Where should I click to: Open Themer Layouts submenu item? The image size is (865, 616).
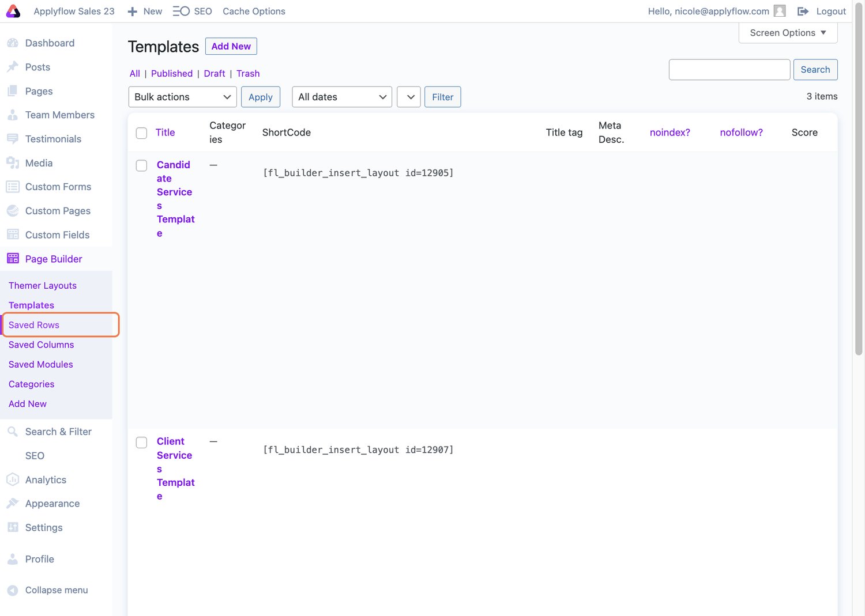click(x=43, y=286)
